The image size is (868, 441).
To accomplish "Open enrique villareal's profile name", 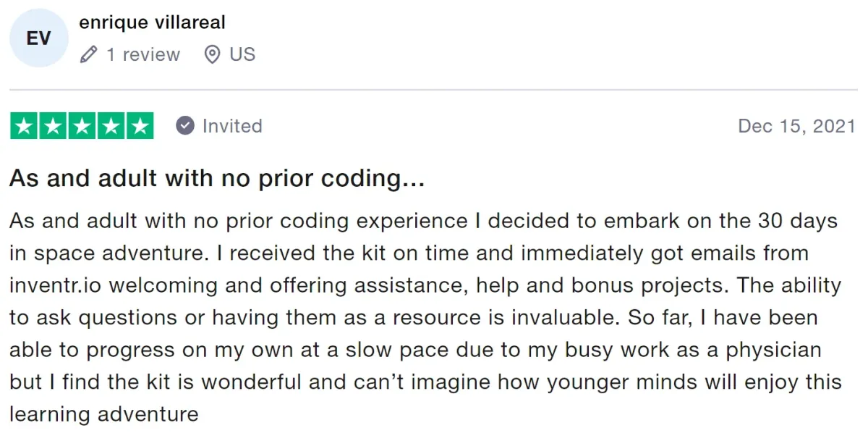I will (152, 22).
